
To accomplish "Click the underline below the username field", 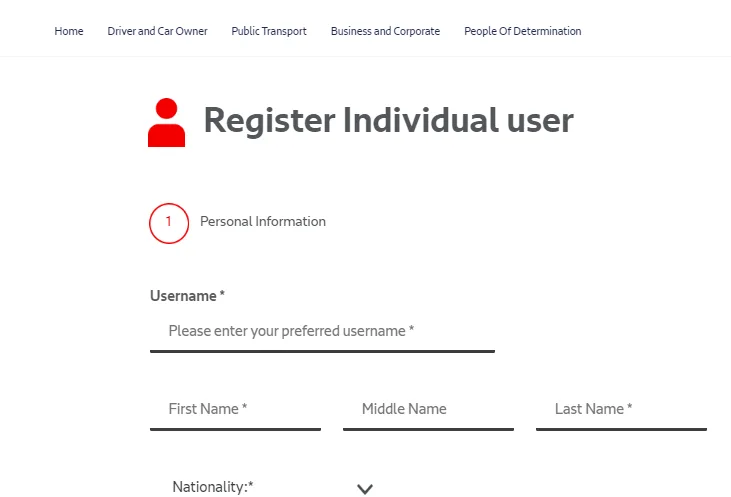I will 322,351.
